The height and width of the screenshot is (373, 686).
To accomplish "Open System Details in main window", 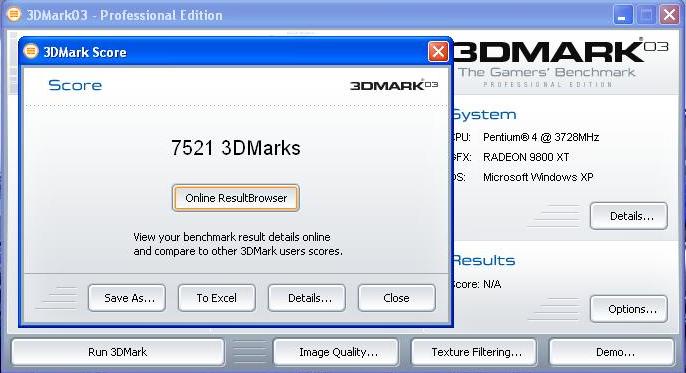I will tap(629, 216).
